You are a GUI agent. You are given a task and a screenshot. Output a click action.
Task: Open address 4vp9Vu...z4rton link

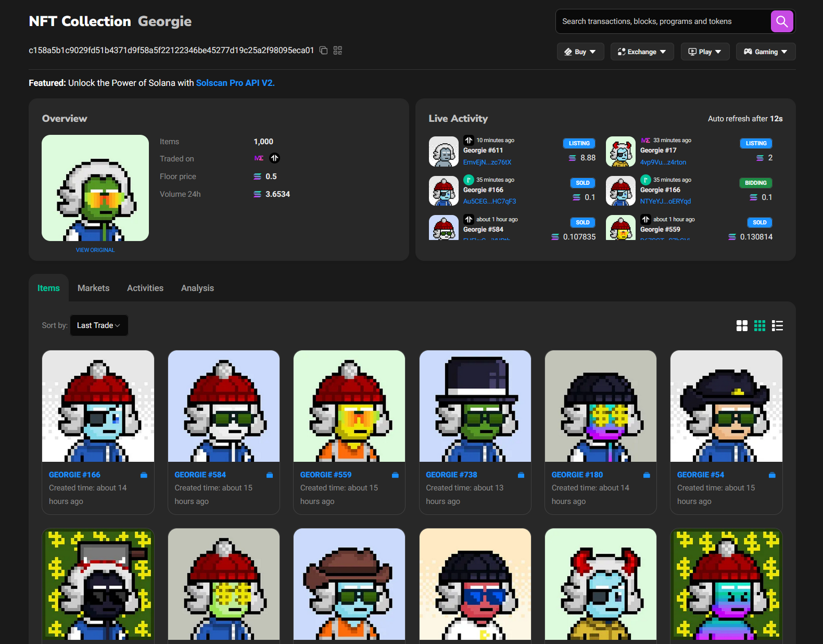[x=663, y=162]
